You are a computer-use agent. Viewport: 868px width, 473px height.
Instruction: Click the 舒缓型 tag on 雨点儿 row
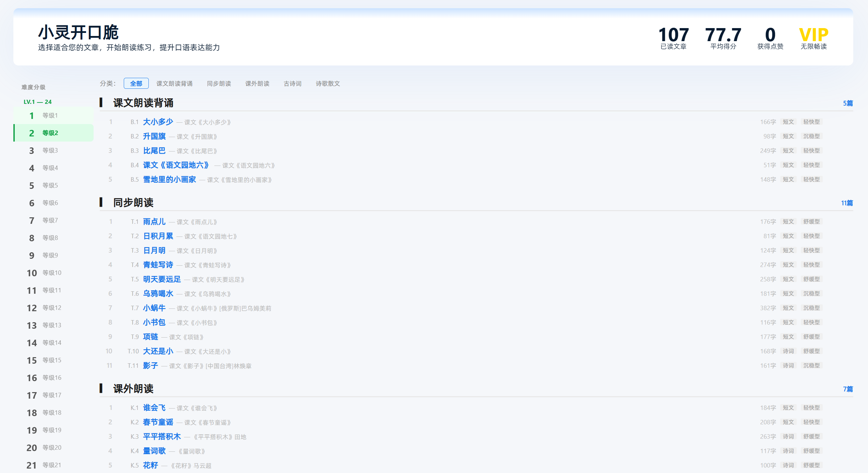(811, 221)
